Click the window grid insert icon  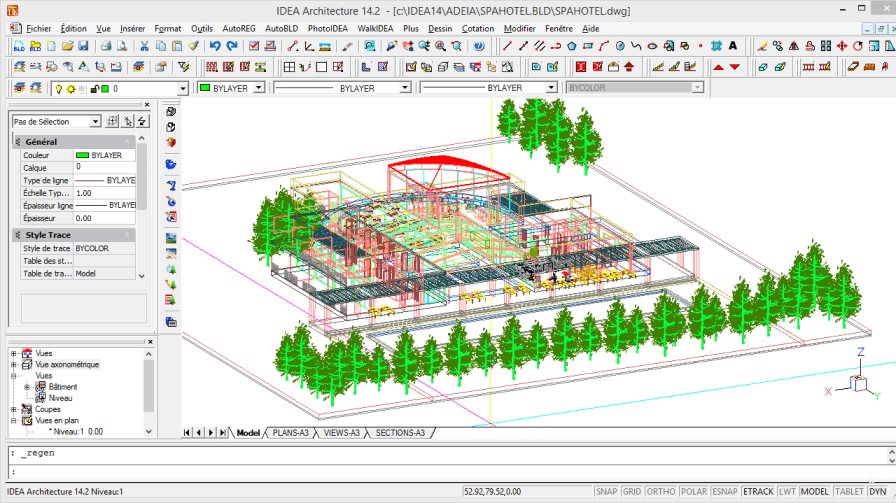(289, 67)
